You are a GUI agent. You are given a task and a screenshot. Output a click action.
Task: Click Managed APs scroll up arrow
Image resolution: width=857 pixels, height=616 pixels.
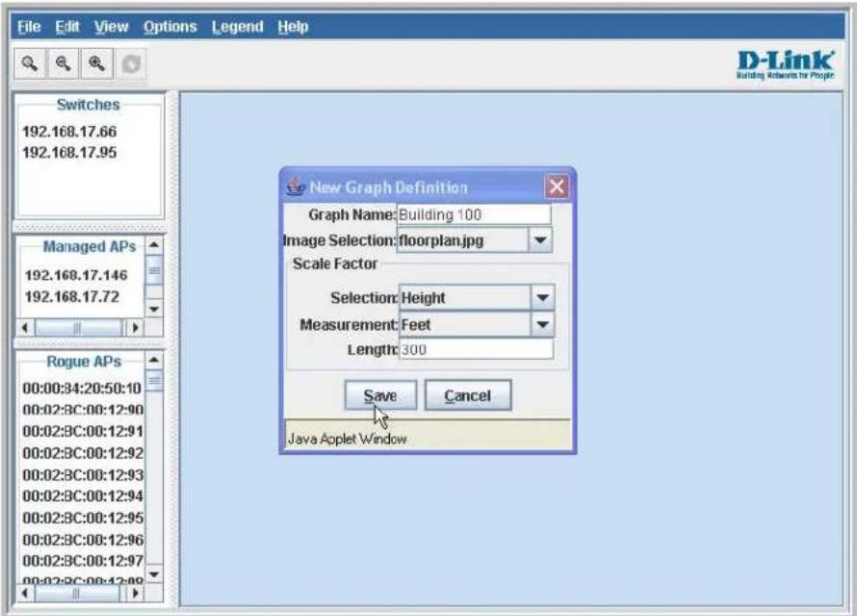point(154,244)
